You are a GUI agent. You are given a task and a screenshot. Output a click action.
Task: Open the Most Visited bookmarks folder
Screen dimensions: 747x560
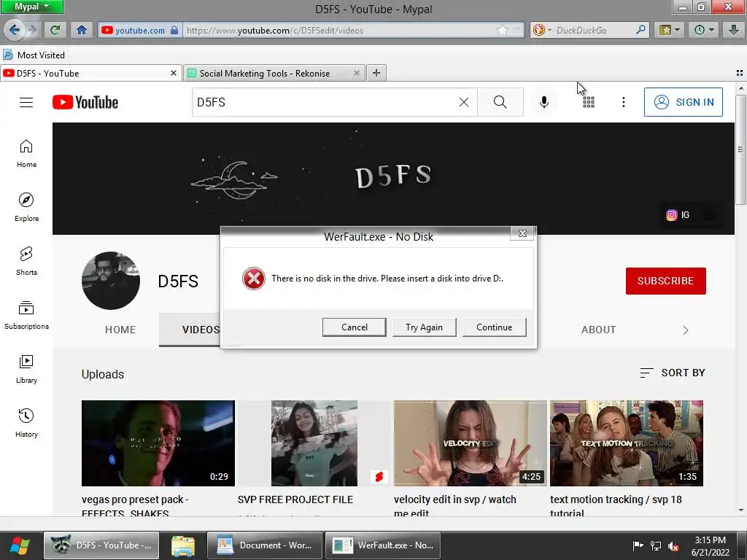(x=34, y=55)
